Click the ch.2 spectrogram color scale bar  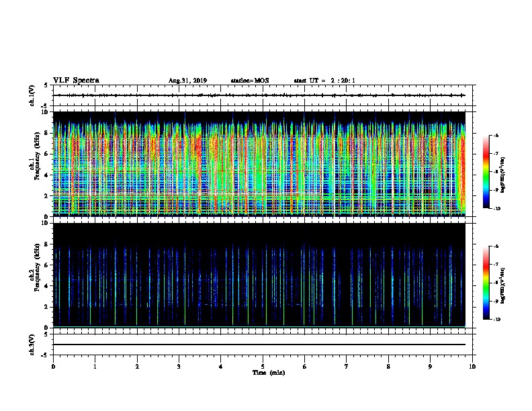(x=486, y=283)
